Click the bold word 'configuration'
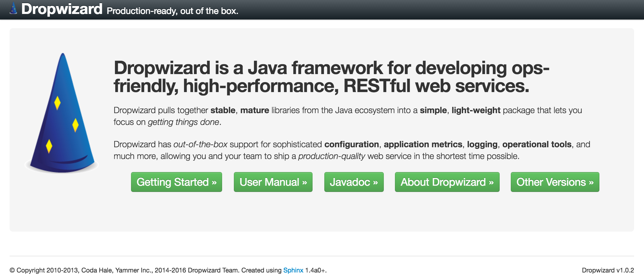 pyautogui.click(x=352, y=144)
